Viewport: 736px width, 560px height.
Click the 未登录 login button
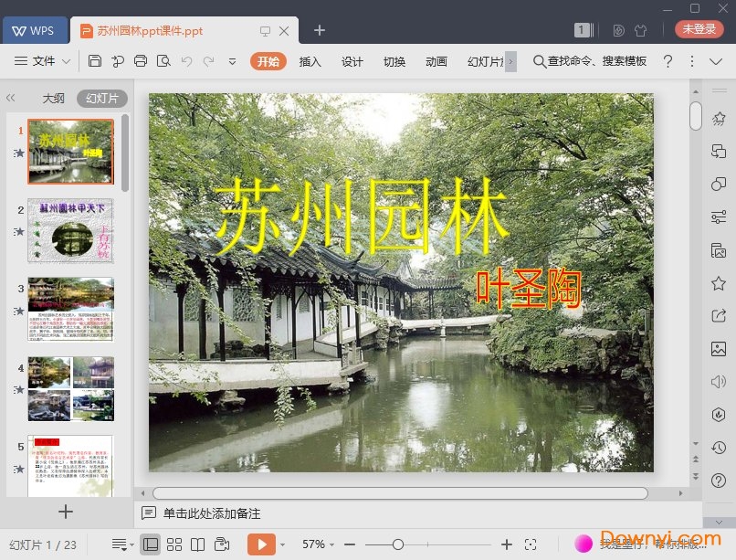tap(698, 28)
